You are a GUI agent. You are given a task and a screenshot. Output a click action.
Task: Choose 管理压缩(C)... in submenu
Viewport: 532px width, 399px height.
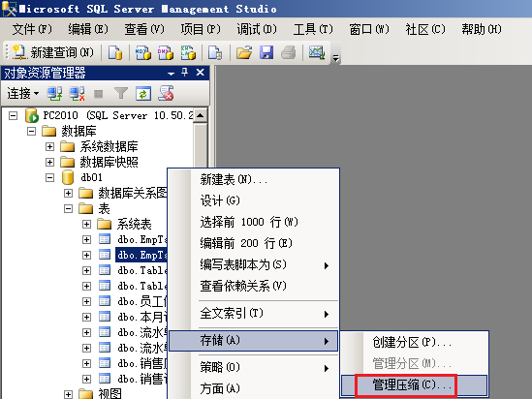(415, 385)
